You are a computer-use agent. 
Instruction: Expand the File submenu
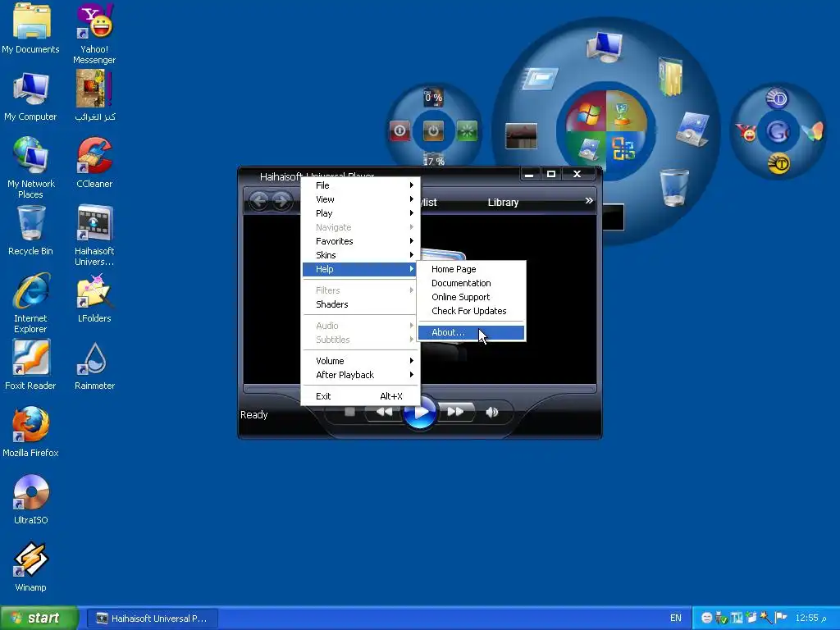[x=361, y=185]
